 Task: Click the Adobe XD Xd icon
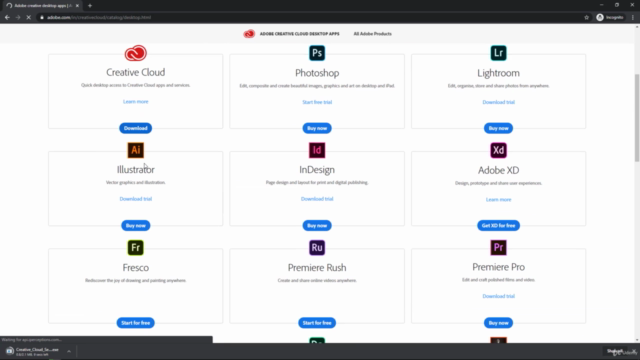[498, 150]
